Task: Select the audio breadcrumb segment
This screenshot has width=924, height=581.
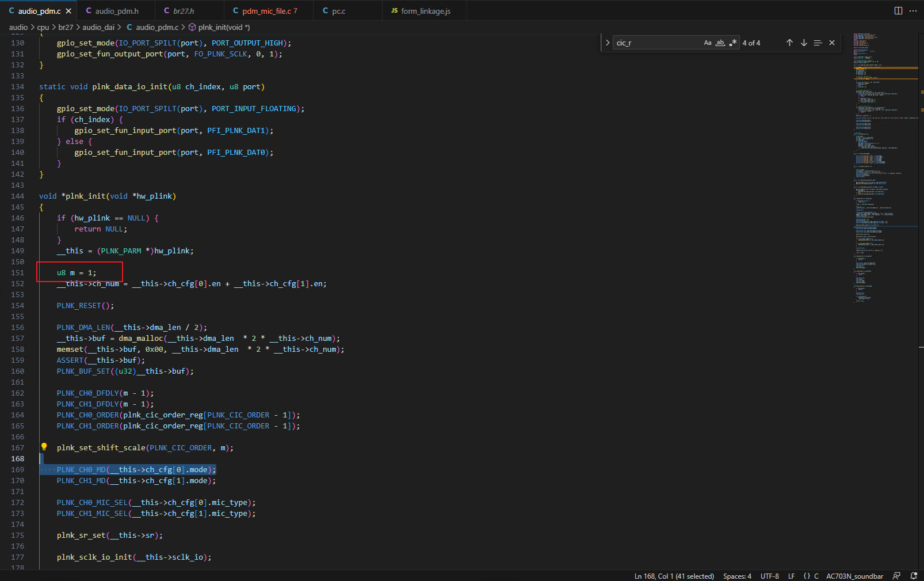Action: click(x=18, y=27)
